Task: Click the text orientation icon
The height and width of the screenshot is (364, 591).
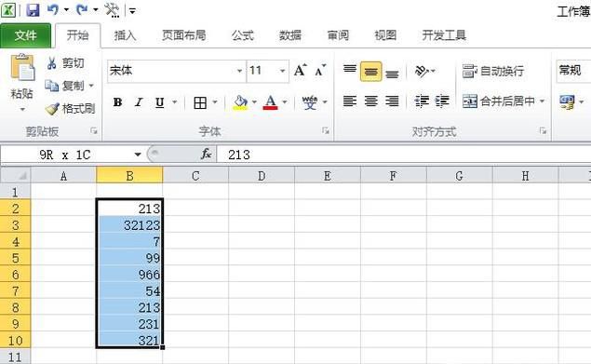Action: point(422,71)
